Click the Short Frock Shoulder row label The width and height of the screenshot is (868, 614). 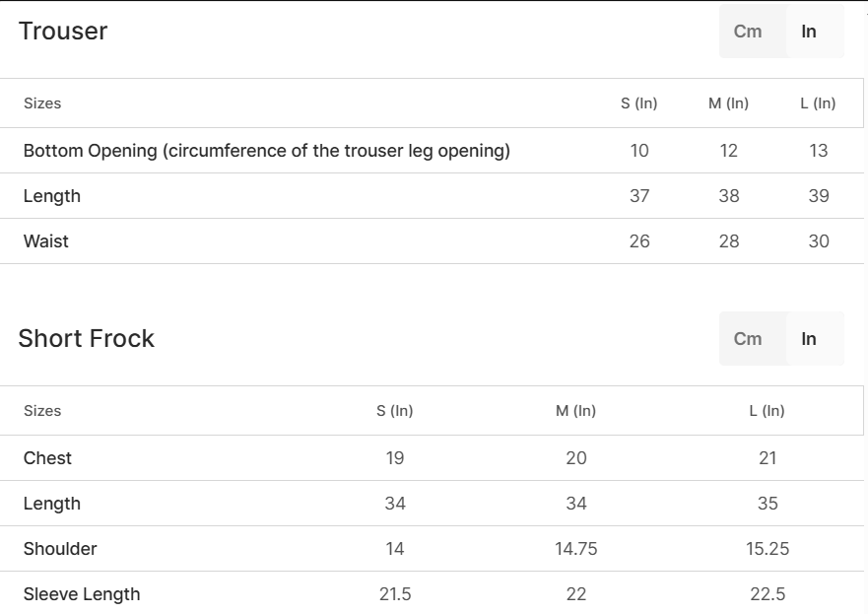coord(60,549)
